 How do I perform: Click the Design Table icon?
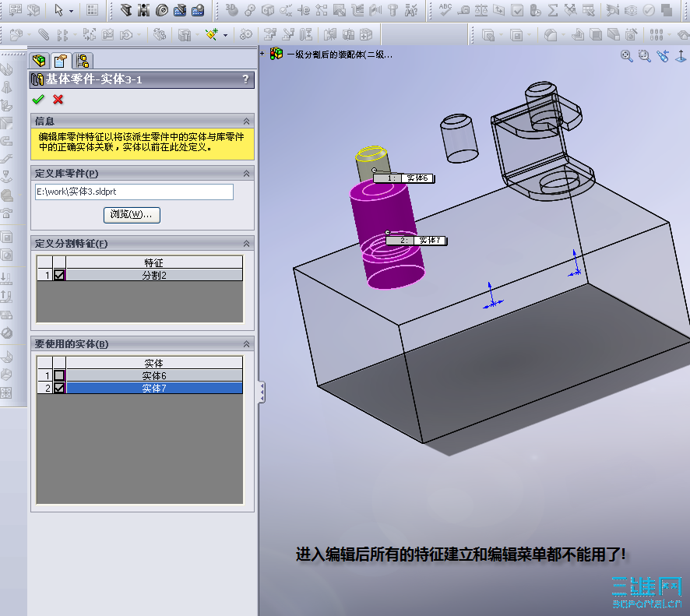tap(588, 10)
